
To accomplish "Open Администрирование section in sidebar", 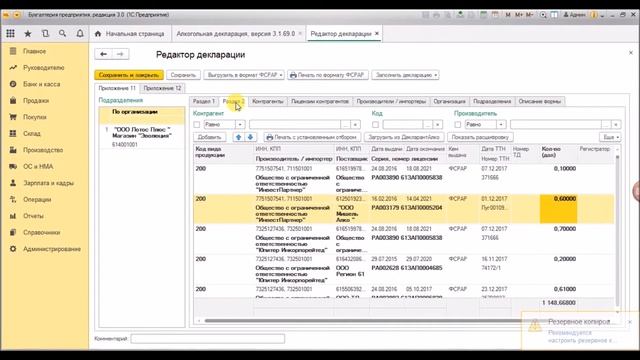I will [51, 249].
